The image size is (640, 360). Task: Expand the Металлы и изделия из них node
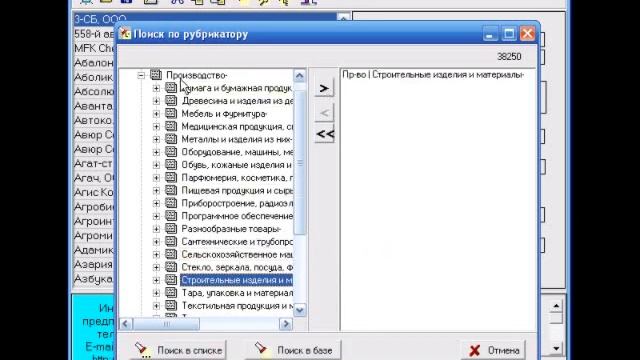click(x=156, y=139)
